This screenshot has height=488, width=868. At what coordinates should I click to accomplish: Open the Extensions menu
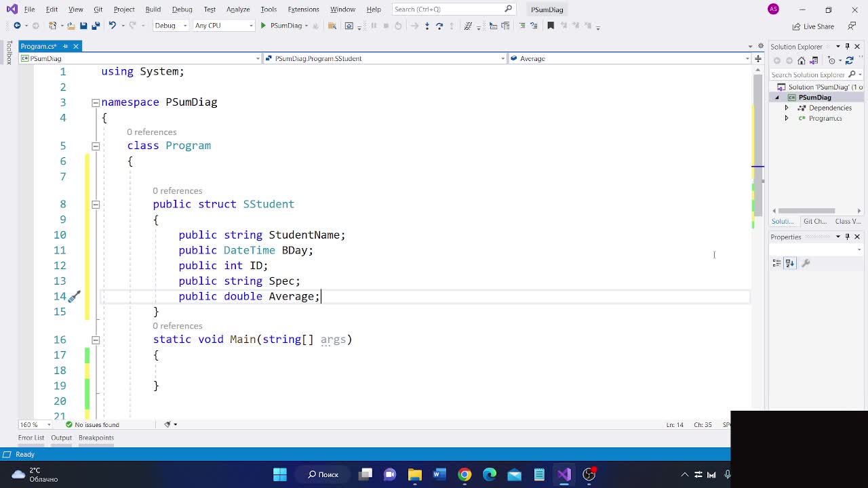point(303,9)
